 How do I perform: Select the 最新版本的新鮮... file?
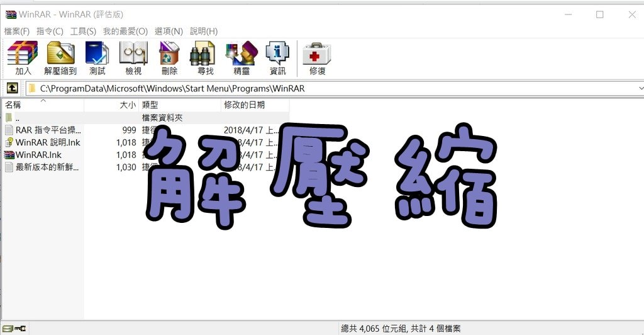(x=47, y=167)
